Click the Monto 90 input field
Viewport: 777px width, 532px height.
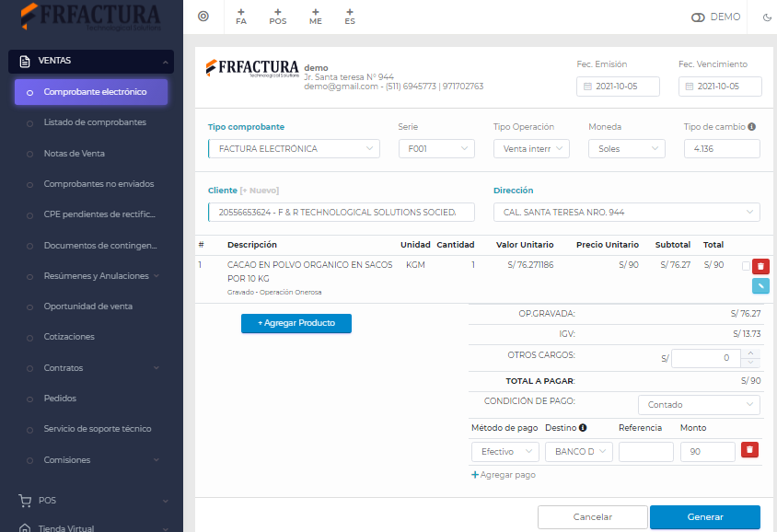pyautogui.click(x=707, y=452)
